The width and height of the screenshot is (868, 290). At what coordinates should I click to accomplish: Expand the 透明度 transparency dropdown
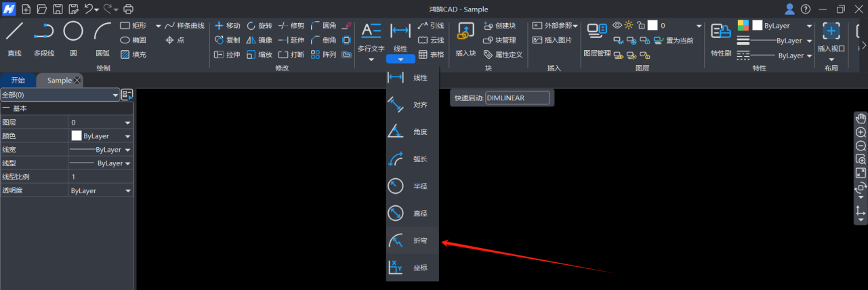127,191
